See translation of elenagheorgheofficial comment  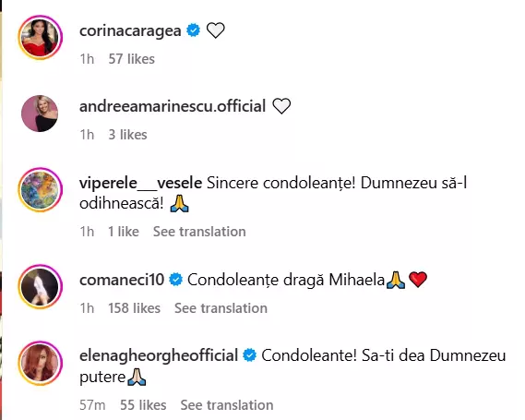click(227, 405)
